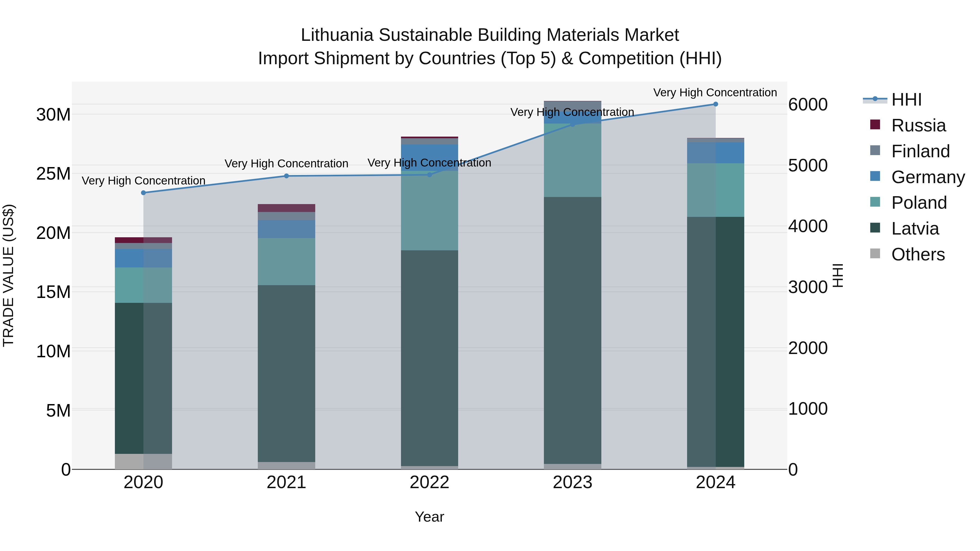Image resolution: width=980 pixels, height=551 pixels.
Task: Toggle the Others legend entry
Action: [907, 254]
